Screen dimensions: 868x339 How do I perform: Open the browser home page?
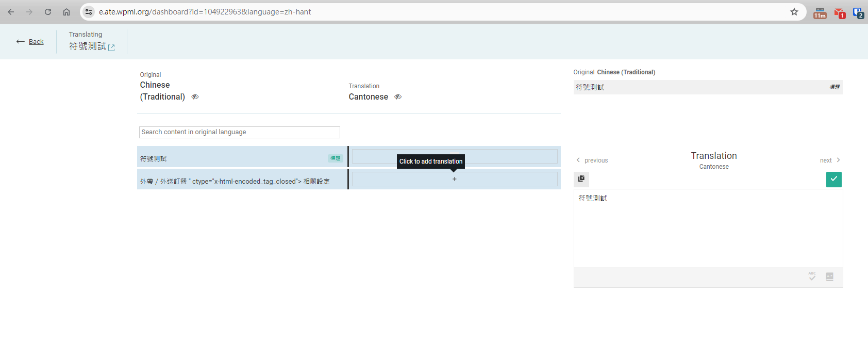click(66, 12)
